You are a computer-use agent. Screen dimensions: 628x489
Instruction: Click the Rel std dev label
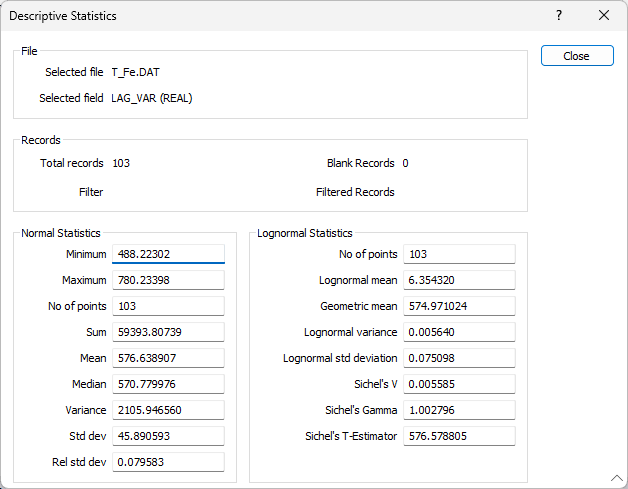click(79, 462)
